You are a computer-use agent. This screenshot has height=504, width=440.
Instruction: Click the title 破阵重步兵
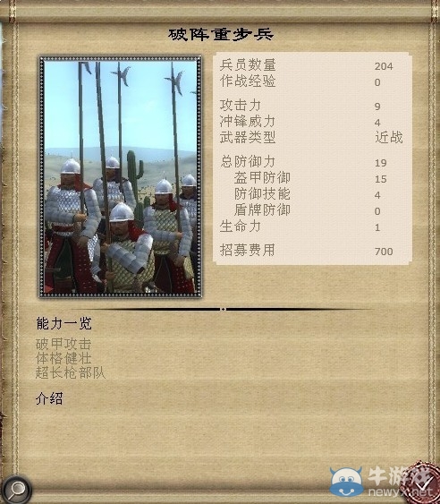[x=221, y=35]
